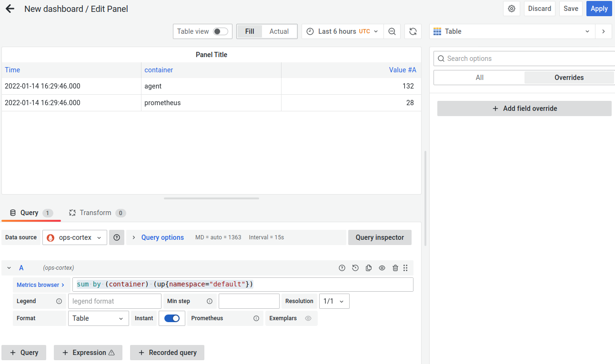The height and width of the screenshot is (364, 615).
Task: Click the value 28 cell
Action: click(351, 103)
